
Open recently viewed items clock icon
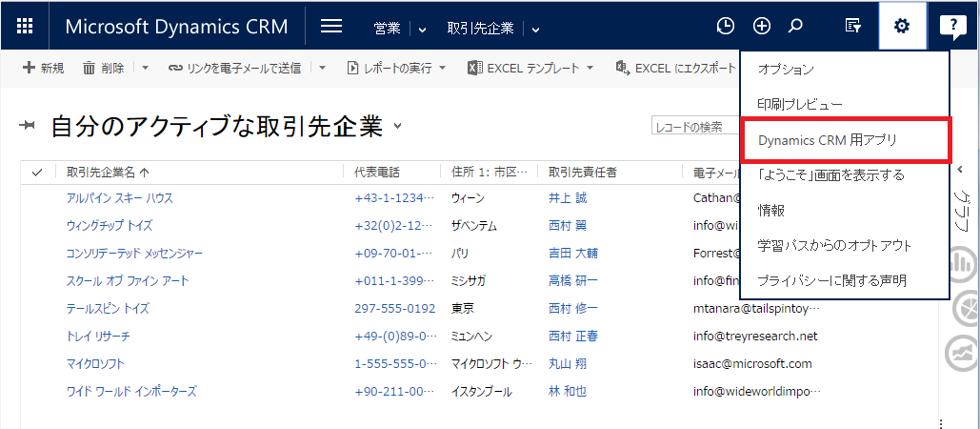point(725,27)
